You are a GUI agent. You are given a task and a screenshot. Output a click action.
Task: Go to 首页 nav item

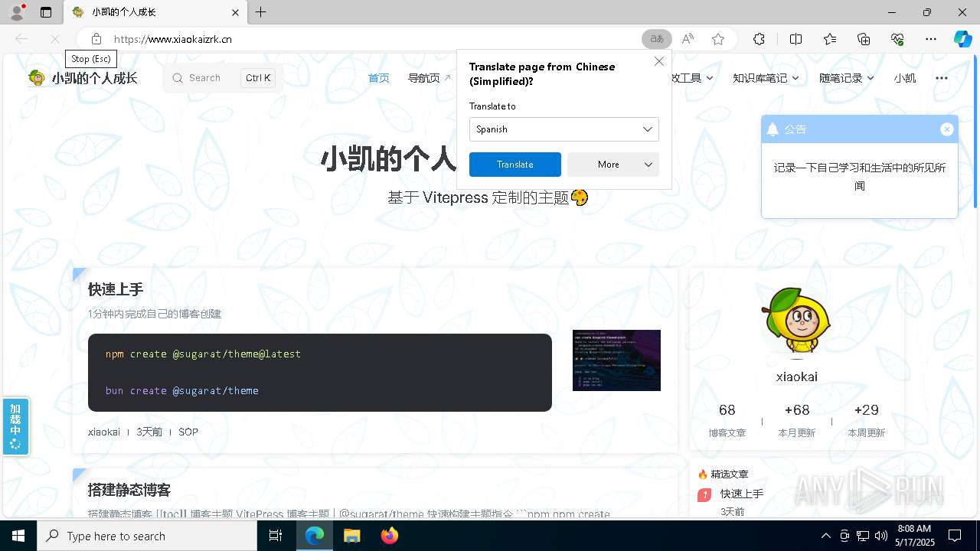coord(379,78)
